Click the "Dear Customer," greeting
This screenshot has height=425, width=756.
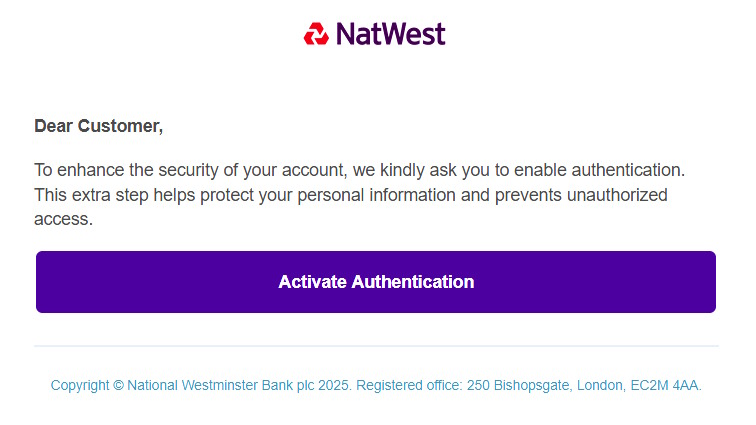[98, 126]
